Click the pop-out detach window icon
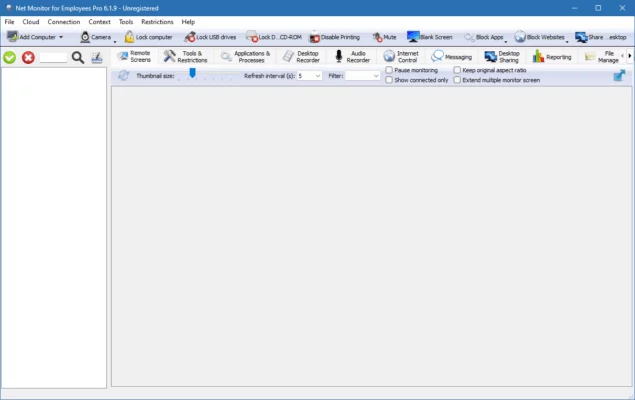This screenshot has width=635, height=400. click(619, 75)
